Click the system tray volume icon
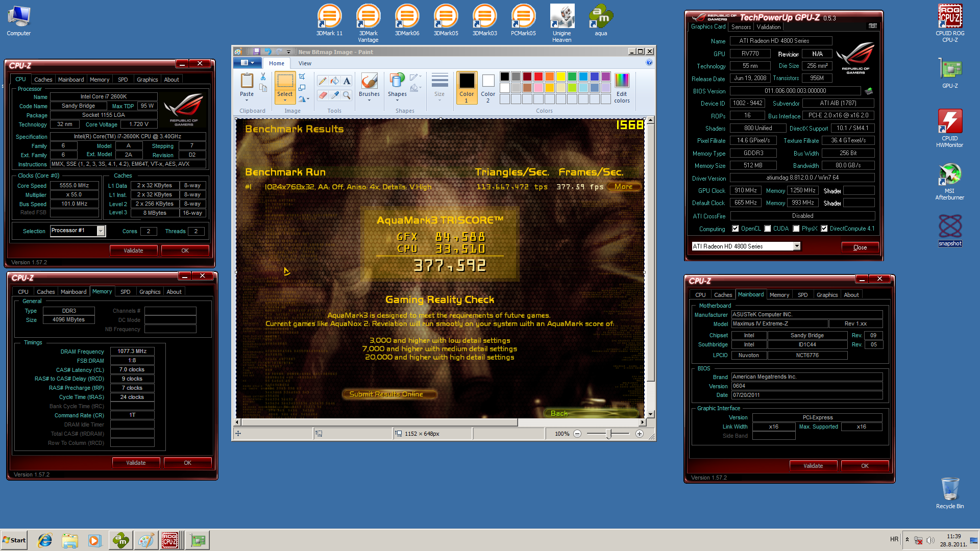 tap(930, 540)
